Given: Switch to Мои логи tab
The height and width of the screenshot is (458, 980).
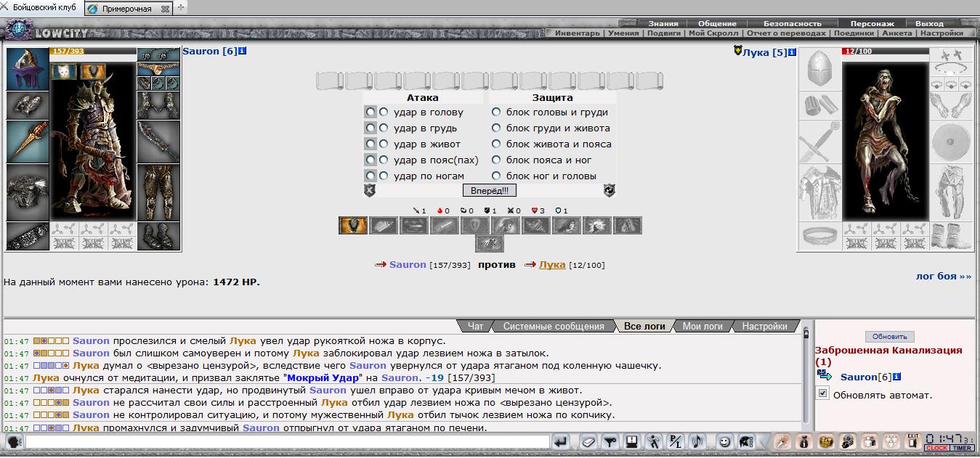Looking at the screenshot, I should 702,326.
